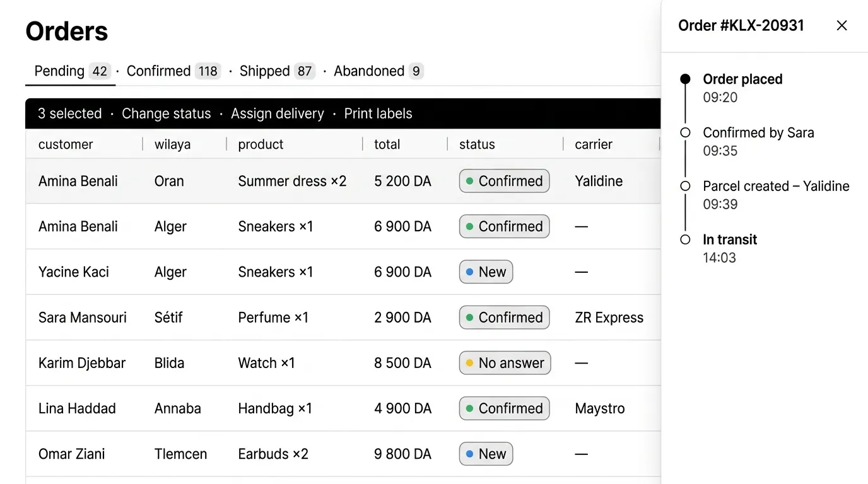868x484 pixels.
Task: Click the customer name Omar Ziani
Action: (x=72, y=454)
